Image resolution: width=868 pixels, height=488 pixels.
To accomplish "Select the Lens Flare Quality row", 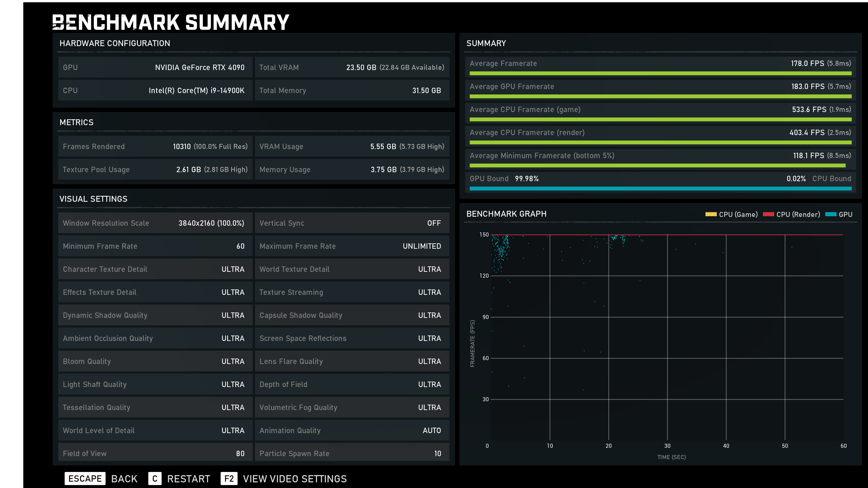I will pos(352,361).
